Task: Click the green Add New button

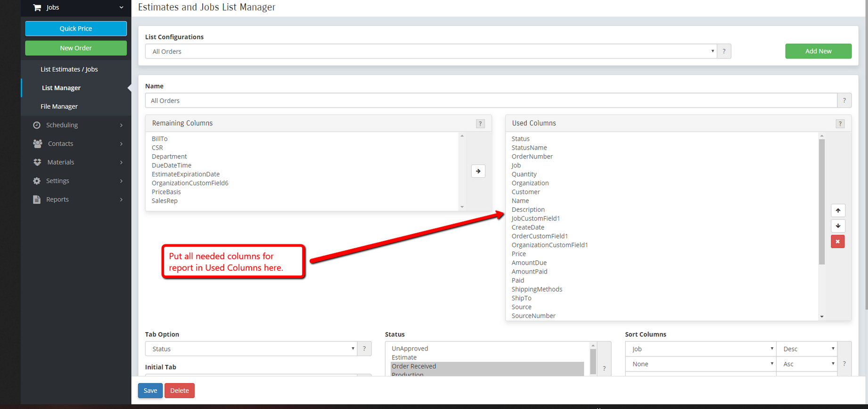Action: (x=818, y=51)
